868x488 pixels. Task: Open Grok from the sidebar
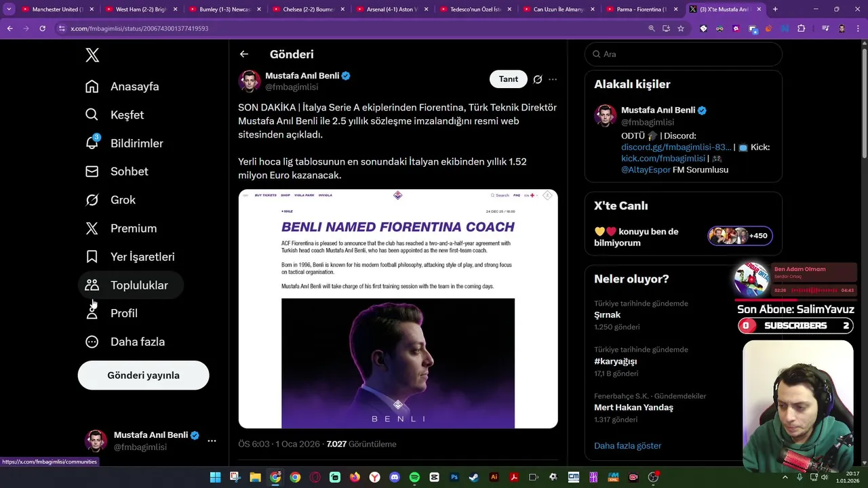tap(111, 200)
